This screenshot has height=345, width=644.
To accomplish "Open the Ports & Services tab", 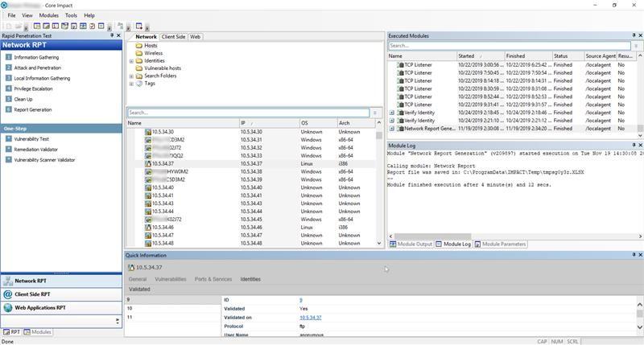I will click(x=213, y=279).
